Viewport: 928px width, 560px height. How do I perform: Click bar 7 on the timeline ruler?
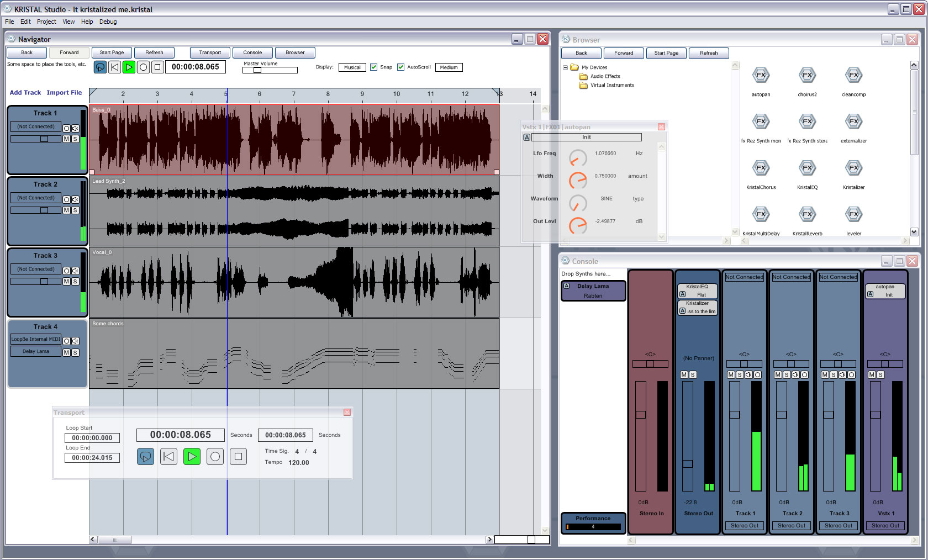pos(294,94)
